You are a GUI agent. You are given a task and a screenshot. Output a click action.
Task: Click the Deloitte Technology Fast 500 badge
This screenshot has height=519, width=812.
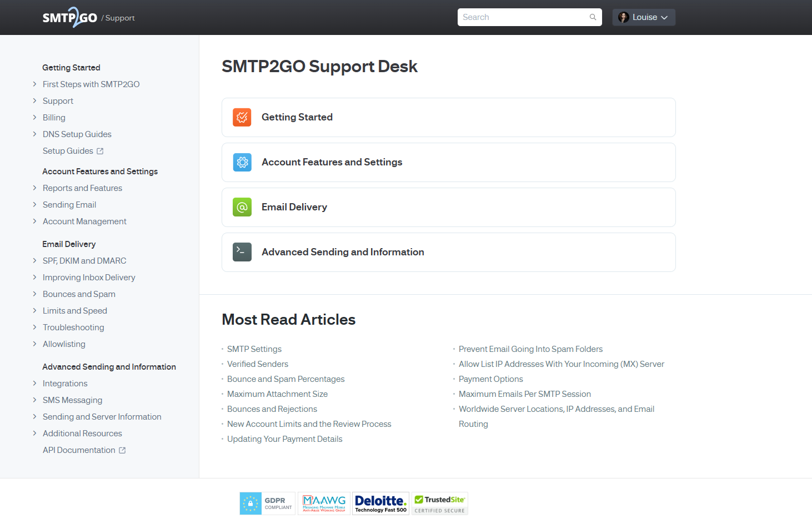pyautogui.click(x=381, y=503)
